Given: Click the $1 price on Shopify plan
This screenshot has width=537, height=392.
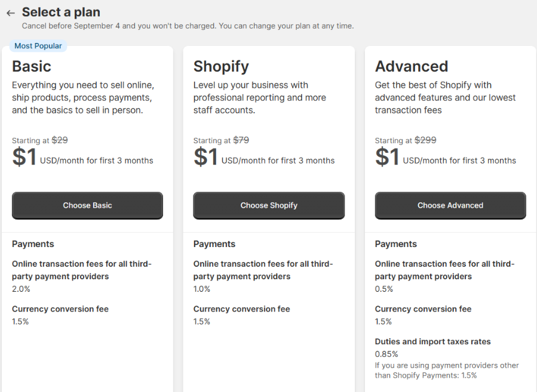Looking at the screenshot, I should (205, 157).
